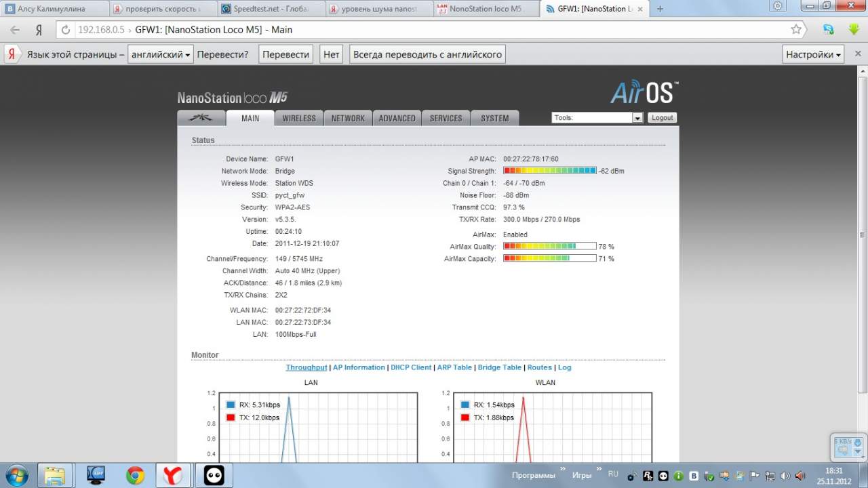The image size is (868, 488).
Task: Click the Rockstar icon in system tray
Action: click(x=648, y=476)
